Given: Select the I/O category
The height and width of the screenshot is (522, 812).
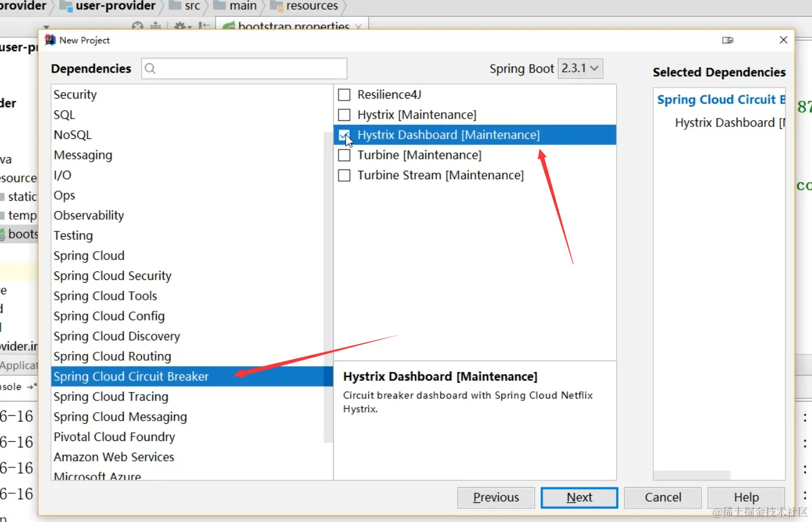Looking at the screenshot, I should (x=192, y=175).
